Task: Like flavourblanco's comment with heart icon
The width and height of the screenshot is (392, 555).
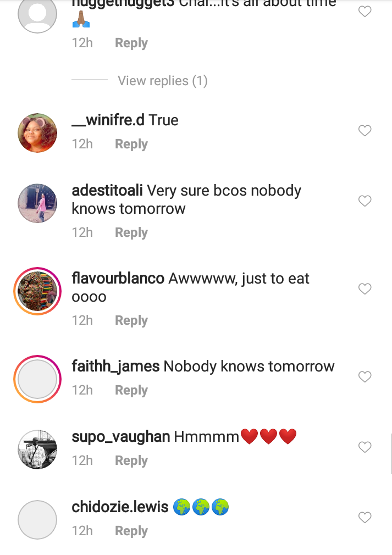Action: pyautogui.click(x=365, y=289)
